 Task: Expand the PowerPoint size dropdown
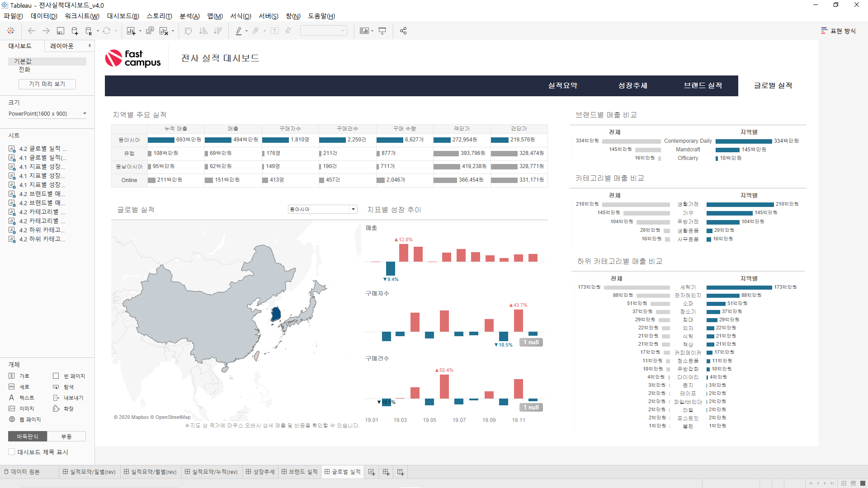(47, 114)
